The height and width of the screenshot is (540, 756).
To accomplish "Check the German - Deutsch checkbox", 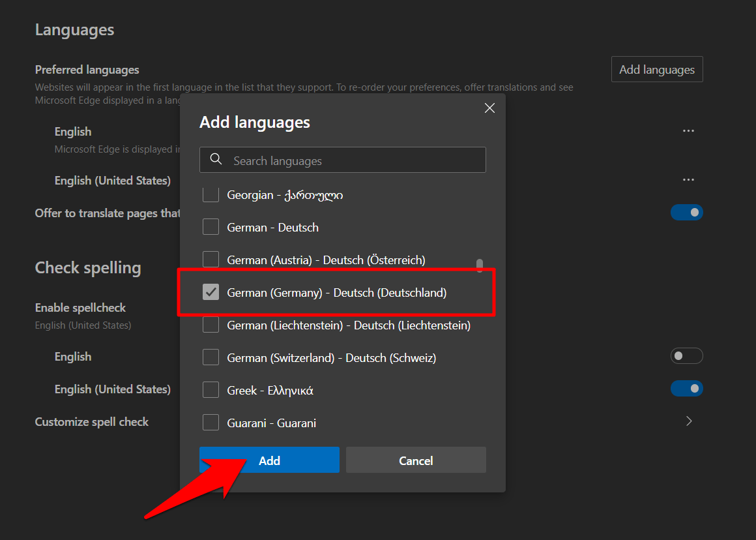I will coord(211,227).
